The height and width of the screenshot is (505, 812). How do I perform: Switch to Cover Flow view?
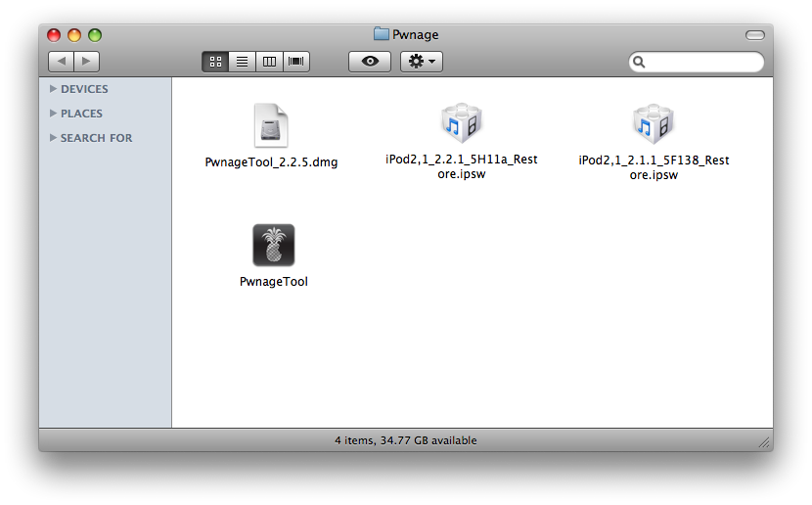[x=295, y=62]
